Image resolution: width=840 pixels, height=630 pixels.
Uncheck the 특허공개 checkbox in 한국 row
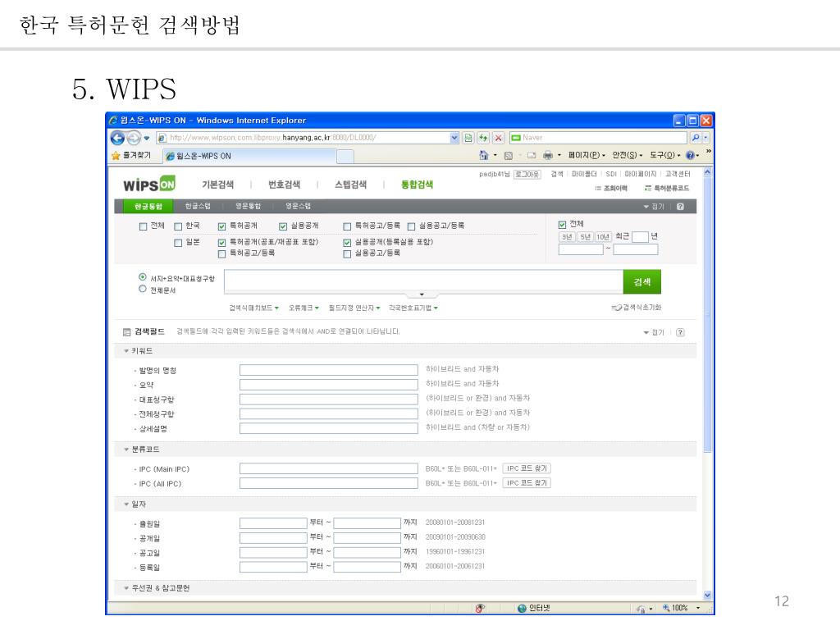(221, 226)
